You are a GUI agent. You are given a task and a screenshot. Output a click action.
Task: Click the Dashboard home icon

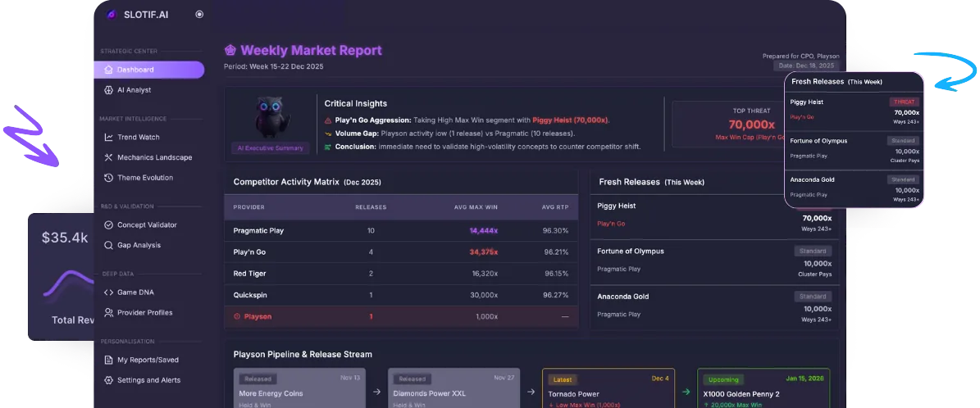pos(109,70)
